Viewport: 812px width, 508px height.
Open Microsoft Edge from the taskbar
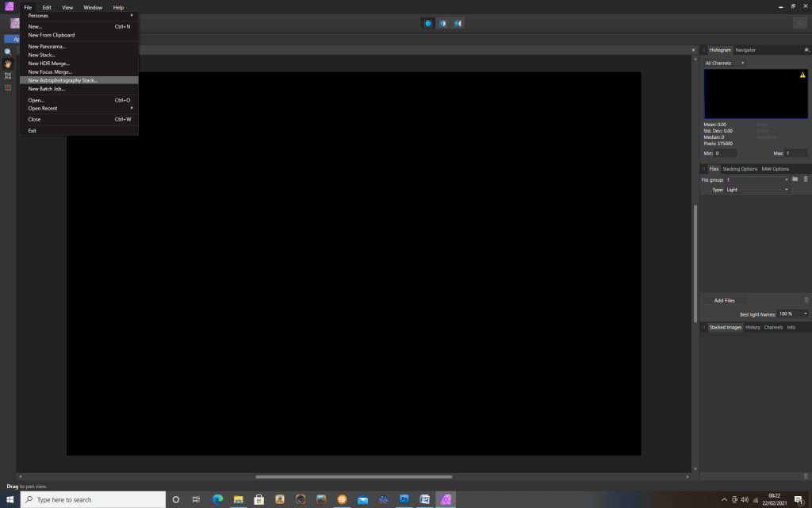[x=217, y=500]
